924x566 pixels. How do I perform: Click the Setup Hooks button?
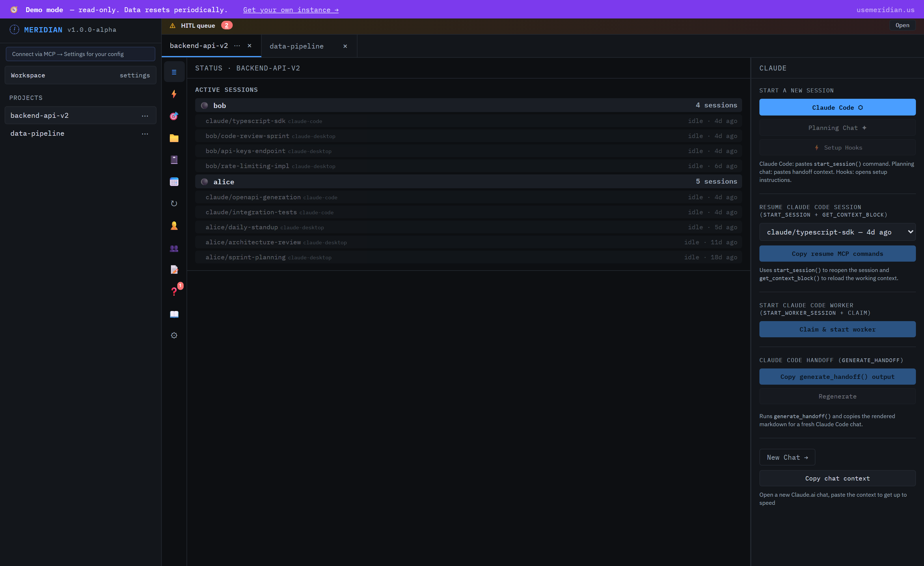(x=837, y=148)
